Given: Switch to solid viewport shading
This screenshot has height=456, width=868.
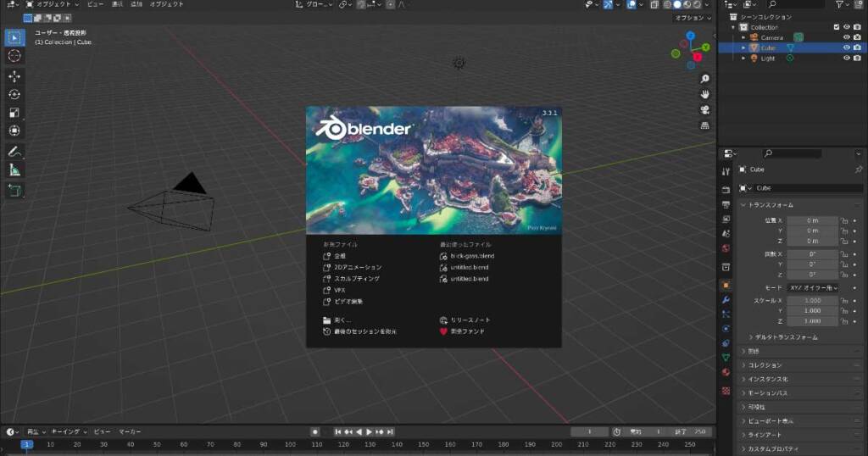Looking at the screenshot, I should pos(677,4).
